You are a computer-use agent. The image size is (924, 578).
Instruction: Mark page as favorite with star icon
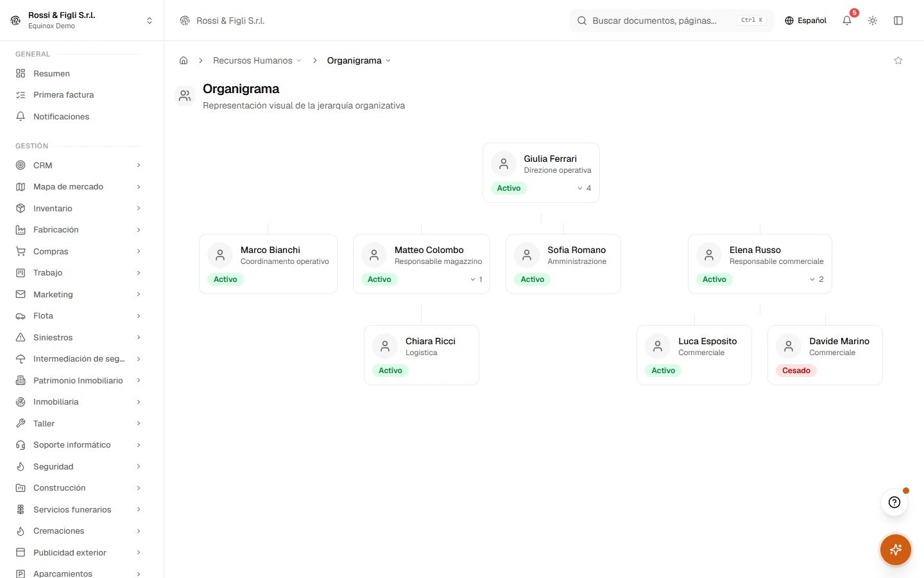point(898,60)
